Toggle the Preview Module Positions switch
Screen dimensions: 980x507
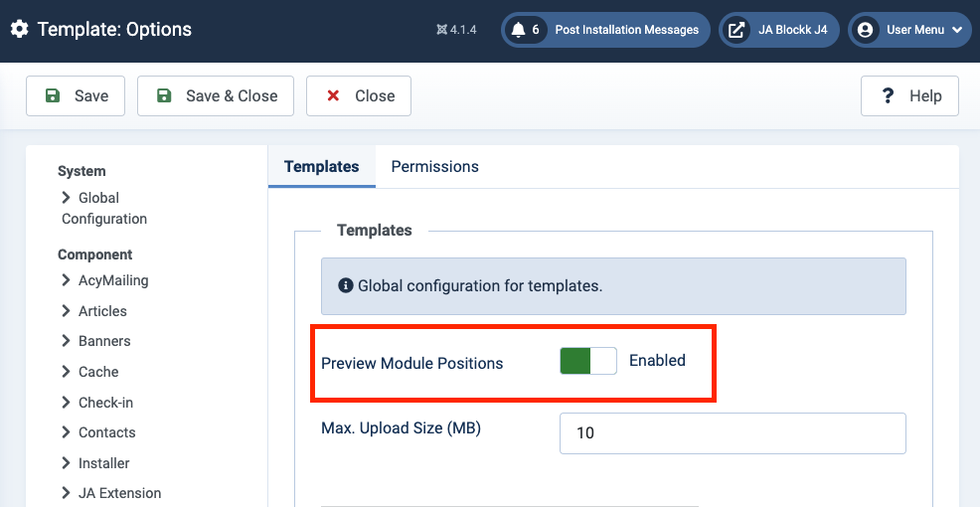click(x=588, y=361)
